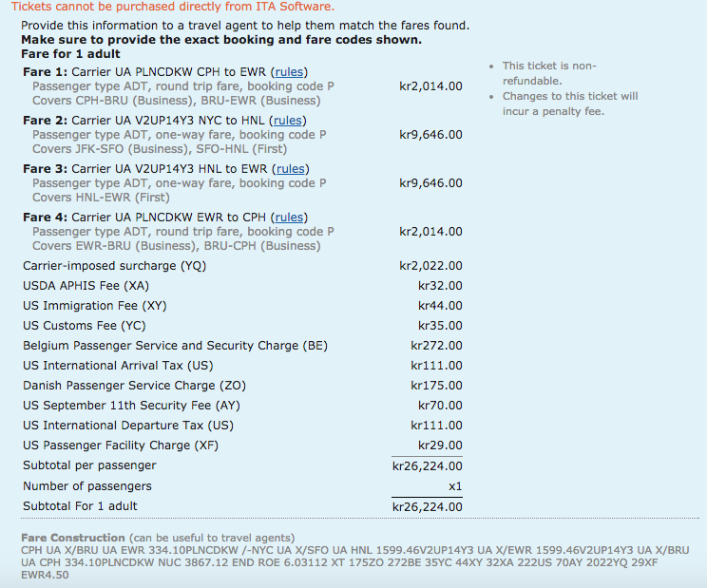The width and height of the screenshot is (707, 588).
Task: Open the rules link for Fare 1
Action: (x=289, y=72)
